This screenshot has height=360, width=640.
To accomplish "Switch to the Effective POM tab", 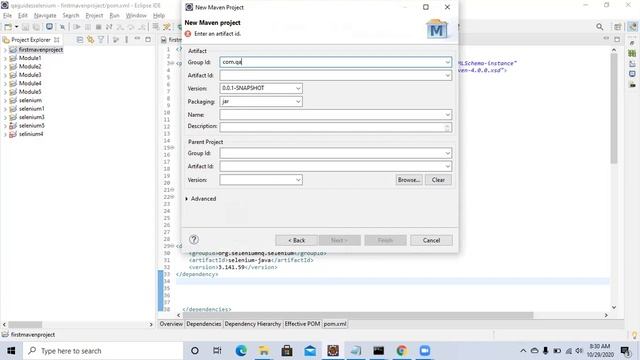I will pyautogui.click(x=302, y=324).
